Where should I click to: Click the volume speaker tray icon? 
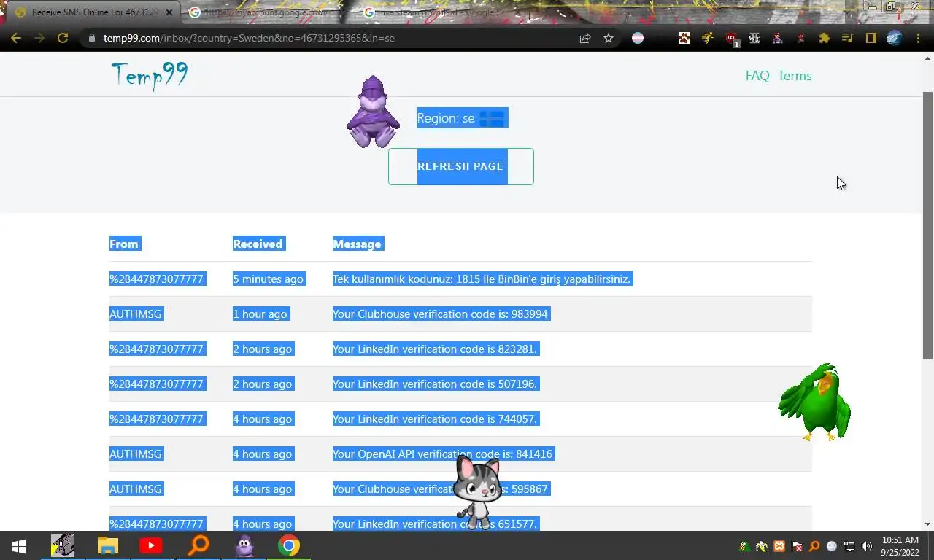[867, 546]
